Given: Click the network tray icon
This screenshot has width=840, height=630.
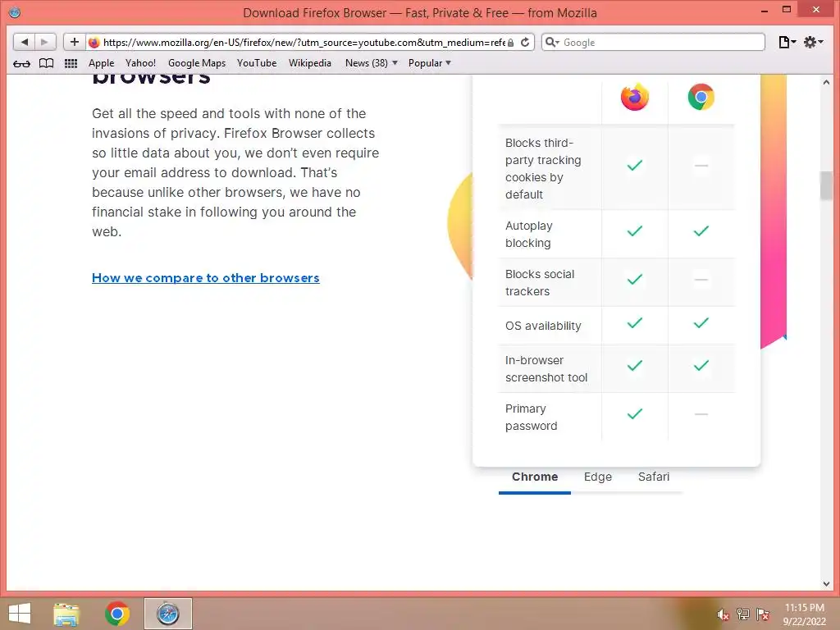Looking at the screenshot, I should (743, 614).
